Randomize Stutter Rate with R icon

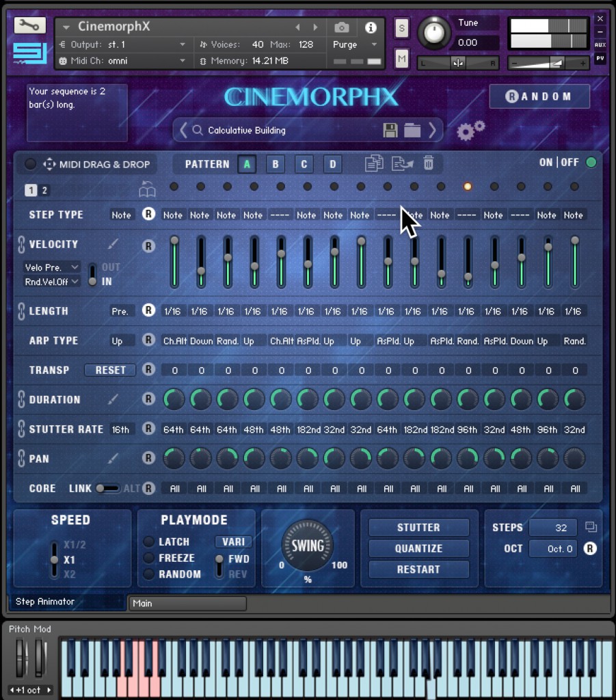pos(148,429)
